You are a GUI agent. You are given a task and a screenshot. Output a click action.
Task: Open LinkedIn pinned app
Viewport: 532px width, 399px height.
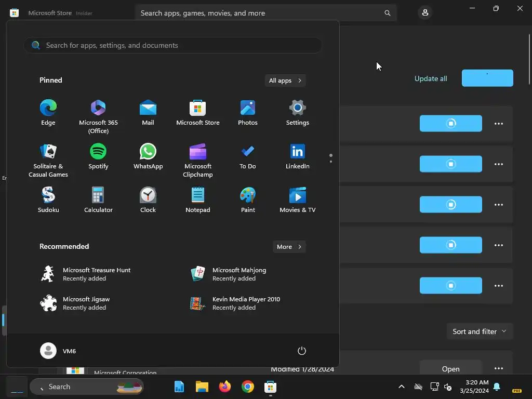click(x=298, y=157)
